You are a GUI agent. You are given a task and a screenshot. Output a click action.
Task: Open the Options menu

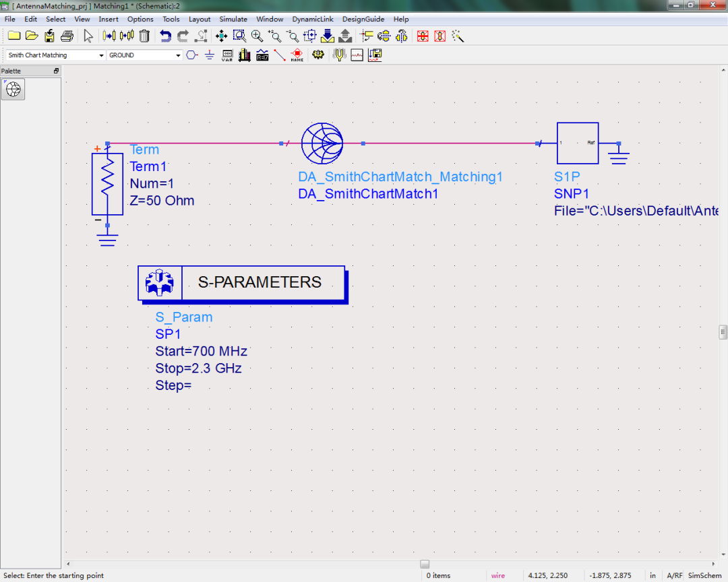point(140,19)
